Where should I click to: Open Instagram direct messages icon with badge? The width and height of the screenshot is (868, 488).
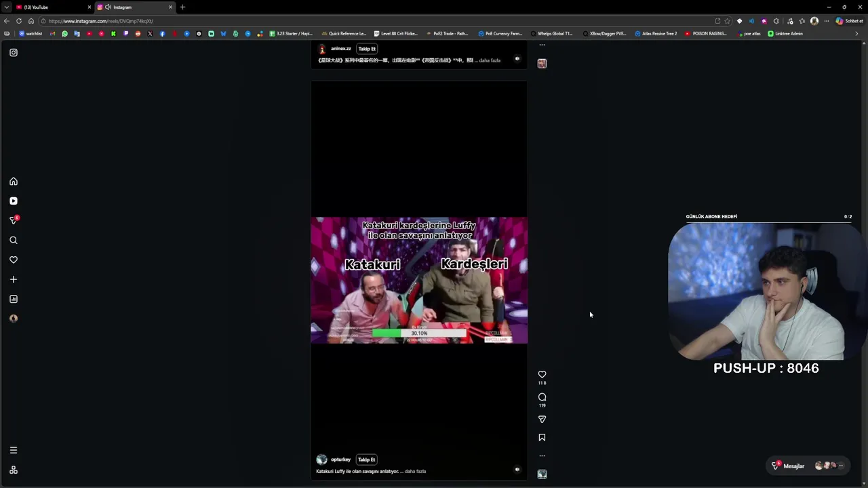[14, 220]
